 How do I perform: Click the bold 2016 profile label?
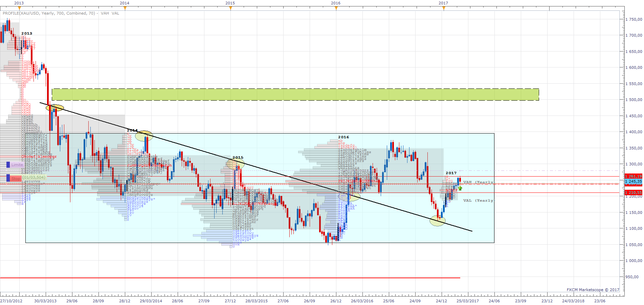tap(343, 137)
